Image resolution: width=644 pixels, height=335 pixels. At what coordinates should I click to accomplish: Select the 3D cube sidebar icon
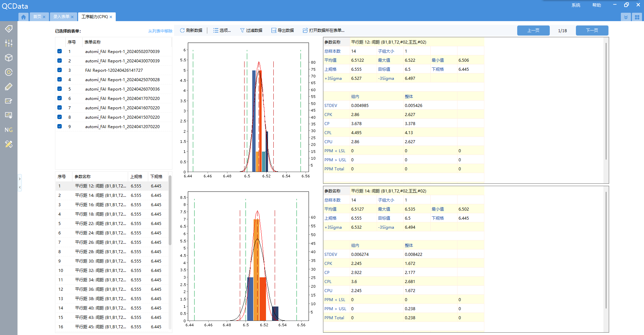[9, 58]
